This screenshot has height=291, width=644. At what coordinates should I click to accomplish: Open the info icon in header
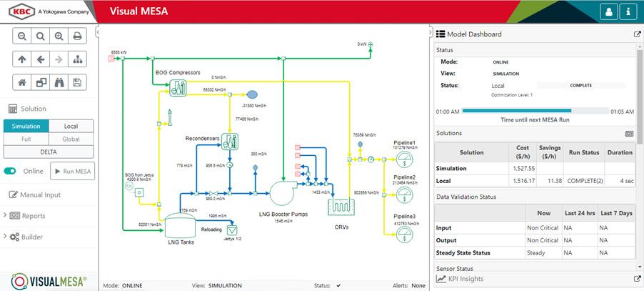(x=628, y=11)
